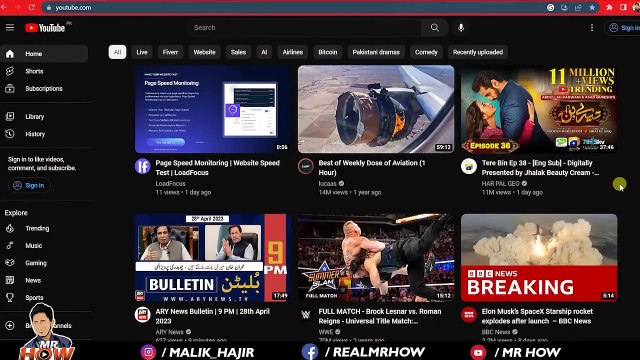Open the WWE channel avatar
The height and width of the screenshot is (360, 640).
[306, 315]
